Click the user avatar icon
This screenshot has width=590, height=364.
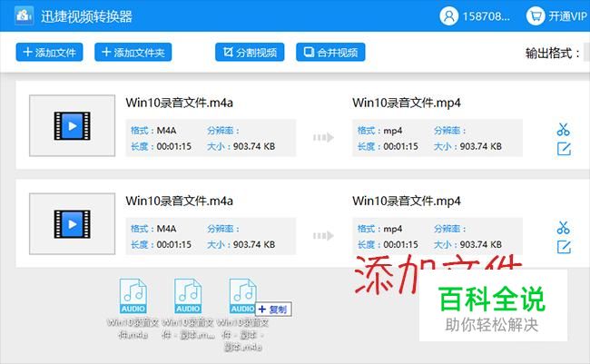click(449, 16)
